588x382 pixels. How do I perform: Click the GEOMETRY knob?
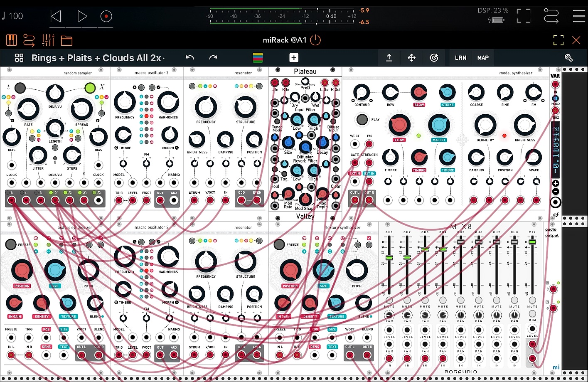coord(485,125)
